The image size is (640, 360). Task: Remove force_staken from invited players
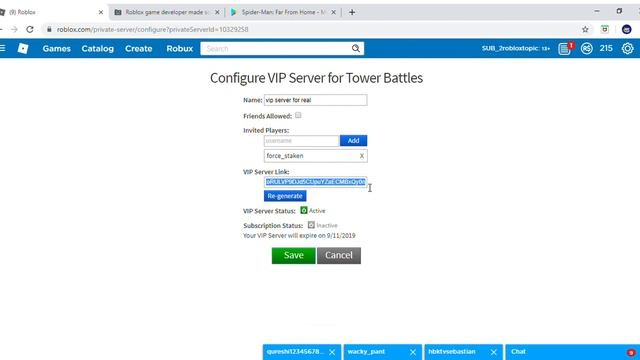pos(362,156)
